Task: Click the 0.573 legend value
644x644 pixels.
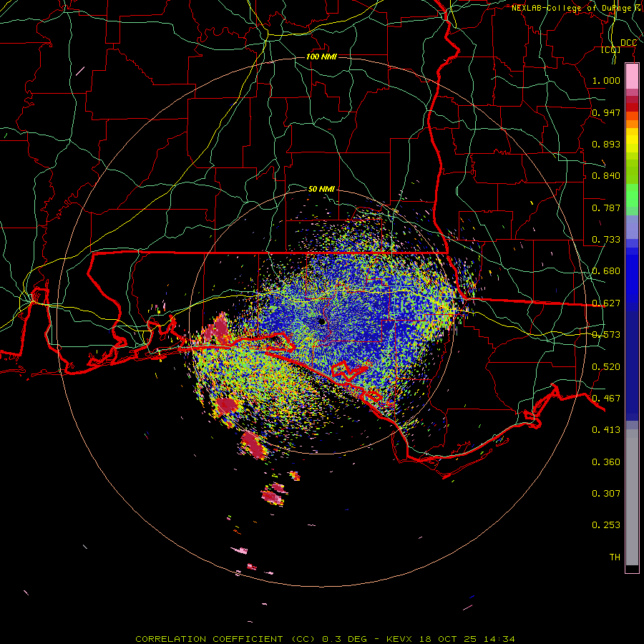Action: [606, 335]
